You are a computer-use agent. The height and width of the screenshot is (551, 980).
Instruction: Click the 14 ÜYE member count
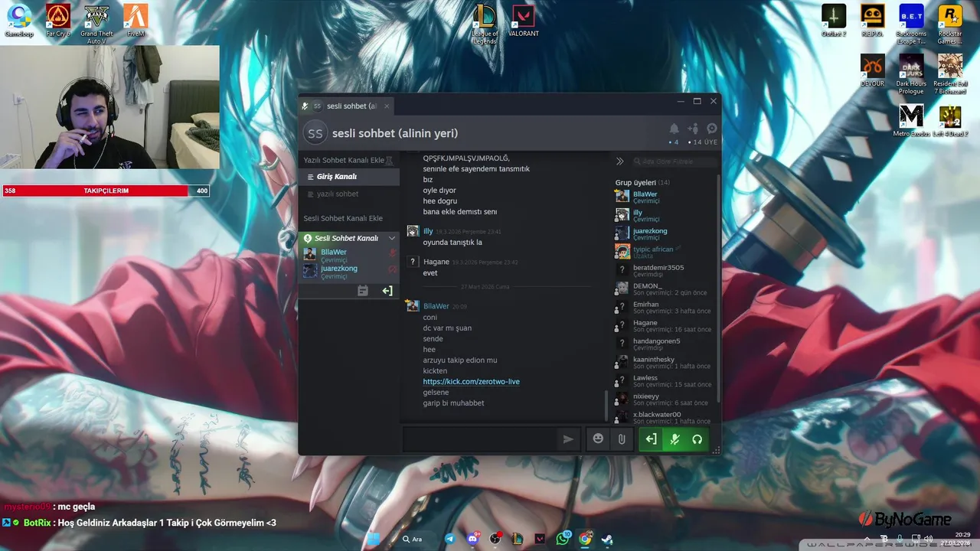click(703, 142)
